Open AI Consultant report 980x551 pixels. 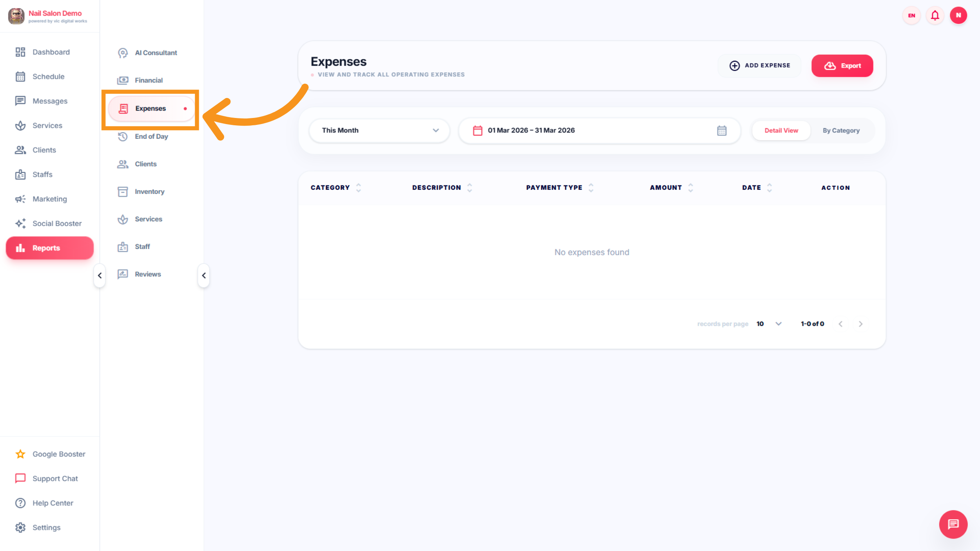pos(156,53)
